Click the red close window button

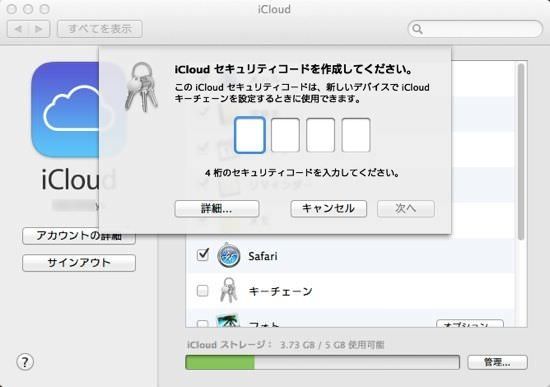pos(12,9)
